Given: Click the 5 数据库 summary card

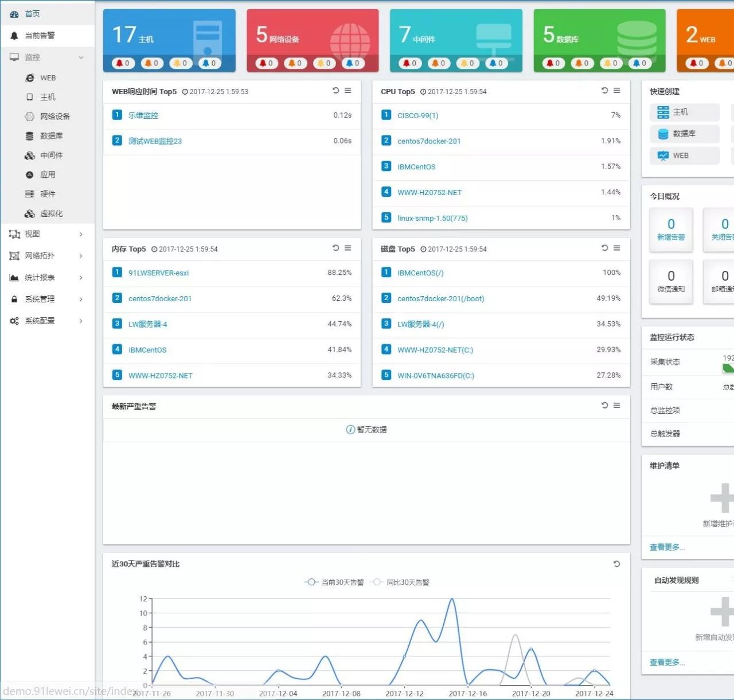Looking at the screenshot, I should (x=599, y=40).
